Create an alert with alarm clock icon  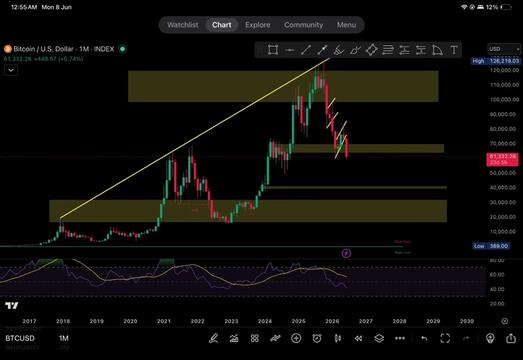[x=317, y=338]
